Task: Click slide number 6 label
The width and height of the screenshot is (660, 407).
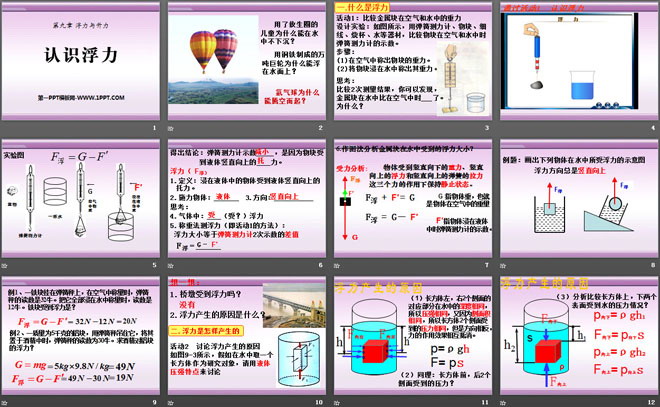Action: [x=320, y=265]
